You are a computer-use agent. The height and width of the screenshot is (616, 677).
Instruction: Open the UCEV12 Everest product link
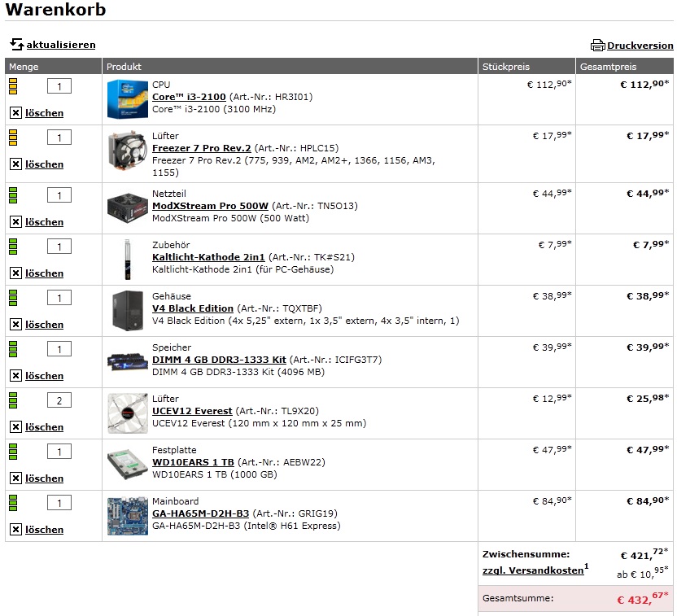192,411
